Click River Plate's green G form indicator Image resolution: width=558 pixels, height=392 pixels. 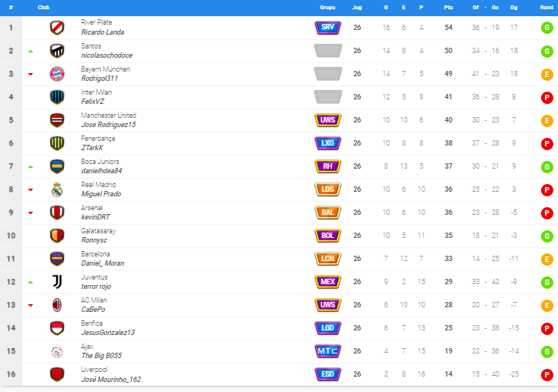click(x=546, y=28)
